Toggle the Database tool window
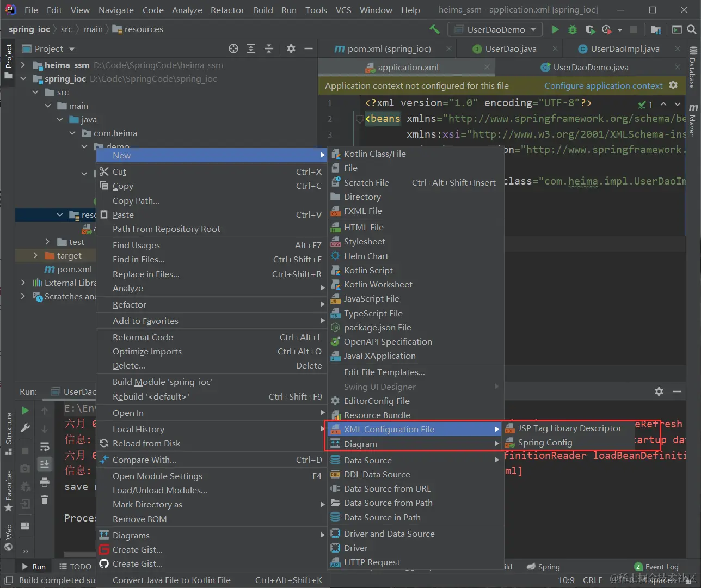Image resolution: width=701 pixels, height=588 pixels. (693, 68)
